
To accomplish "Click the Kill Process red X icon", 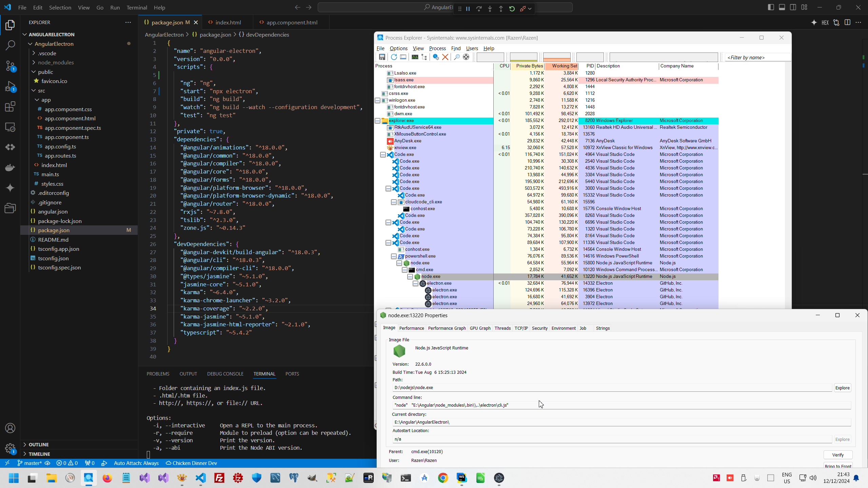I will click(x=445, y=57).
